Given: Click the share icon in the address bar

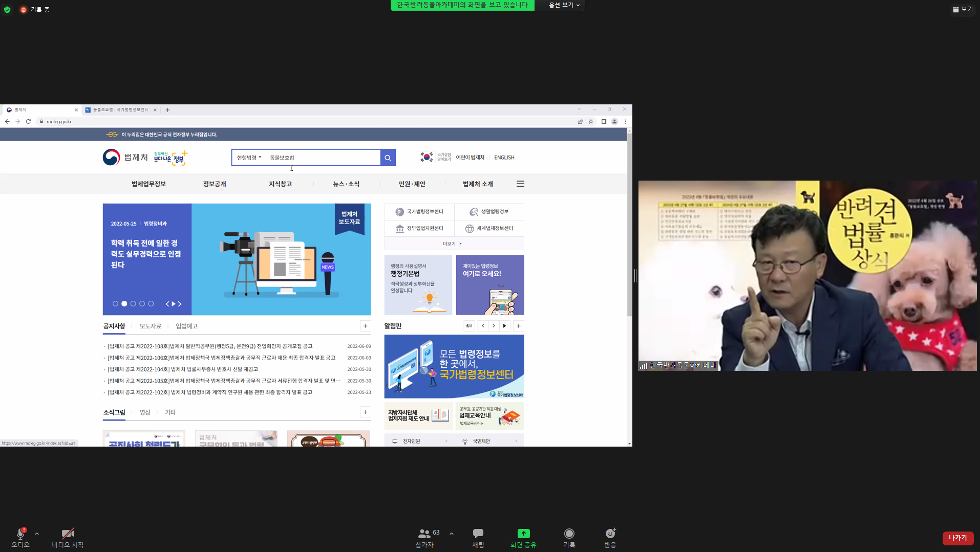Looking at the screenshot, I should pyautogui.click(x=580, y=121).
